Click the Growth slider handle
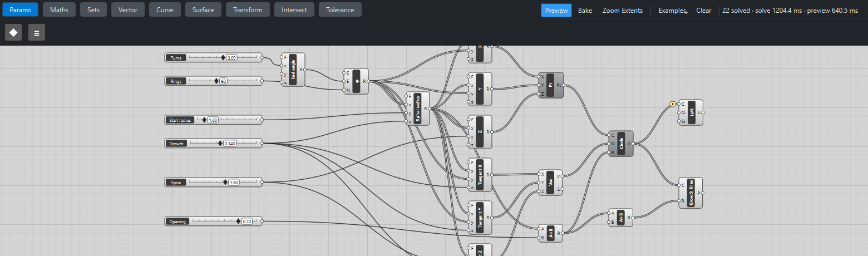This screenshot has height=256, width=868. pyautogui.click(x=220, y=143)
